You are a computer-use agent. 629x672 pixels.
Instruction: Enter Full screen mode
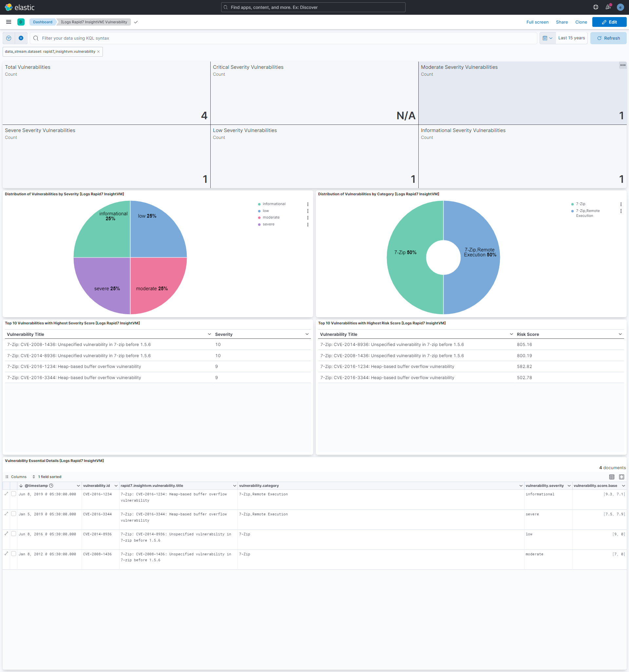[x=537, y=22]
